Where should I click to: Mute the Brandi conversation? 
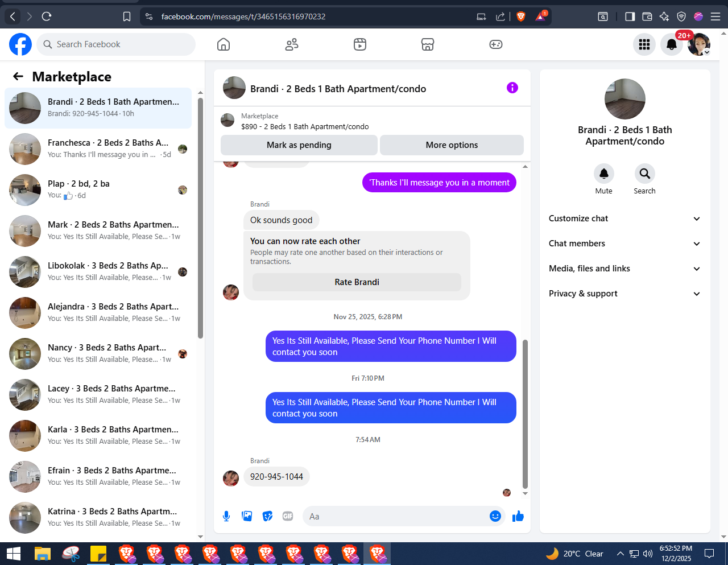604,174
